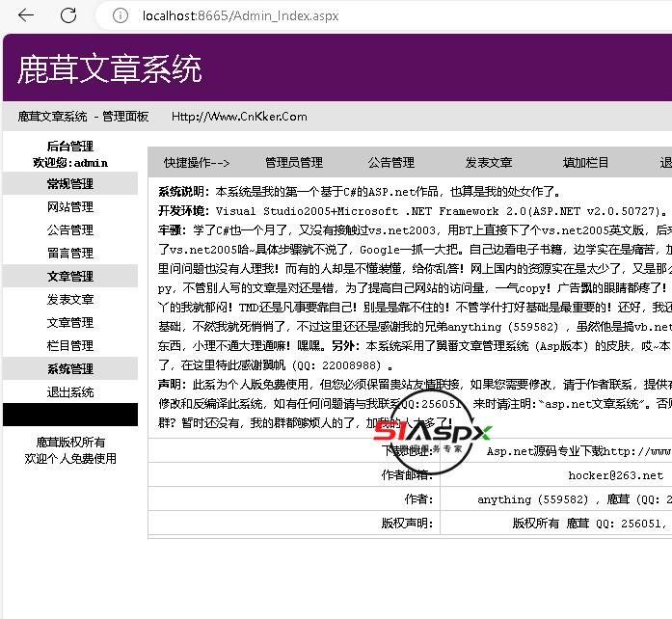Select 管理员管理 in the top quick menu
Screen dimensions: 672x619
tap(294, 163)
